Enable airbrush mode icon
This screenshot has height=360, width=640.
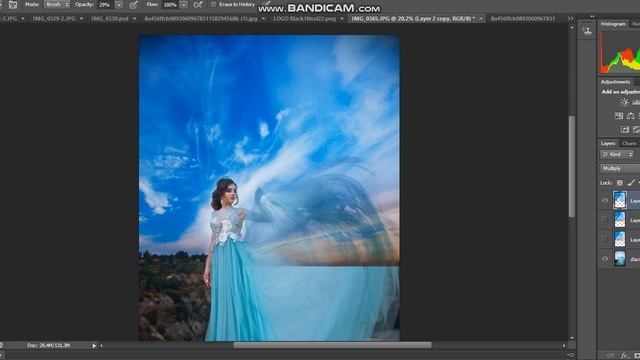(198, 4)
